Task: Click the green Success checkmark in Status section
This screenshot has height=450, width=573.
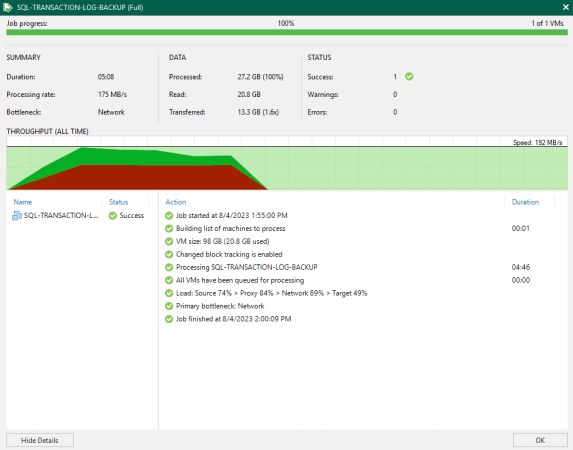Action: tap(409, 76)
